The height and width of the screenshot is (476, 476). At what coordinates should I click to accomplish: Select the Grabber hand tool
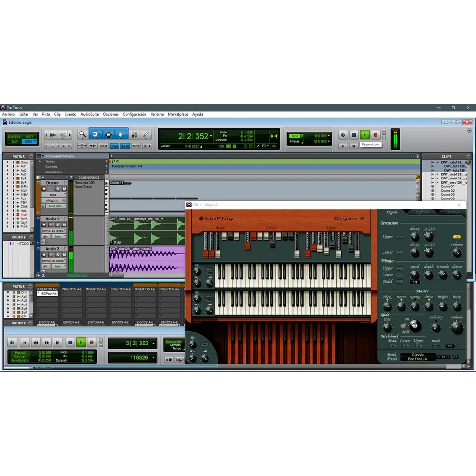tap(121, 134)
